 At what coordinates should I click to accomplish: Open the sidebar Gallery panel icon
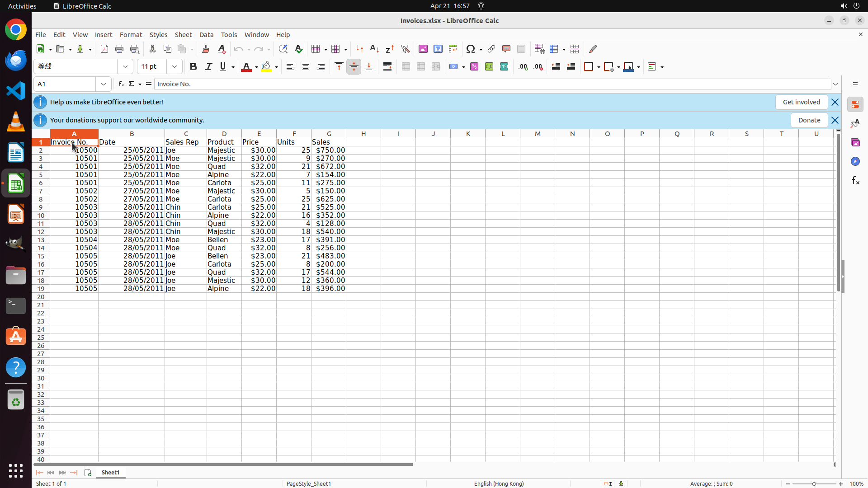click(x=855, y=142)
